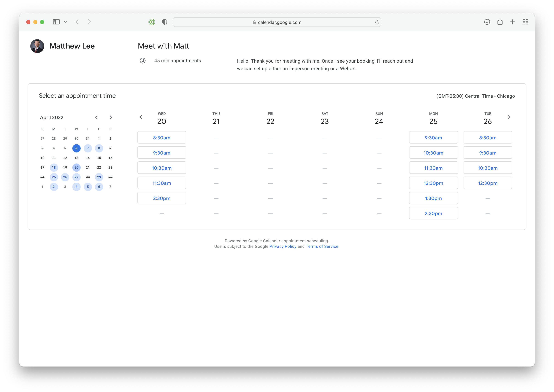Select April 29 in mini calendar
This screenshot has width=554, height=392.
tap(99, 177)
